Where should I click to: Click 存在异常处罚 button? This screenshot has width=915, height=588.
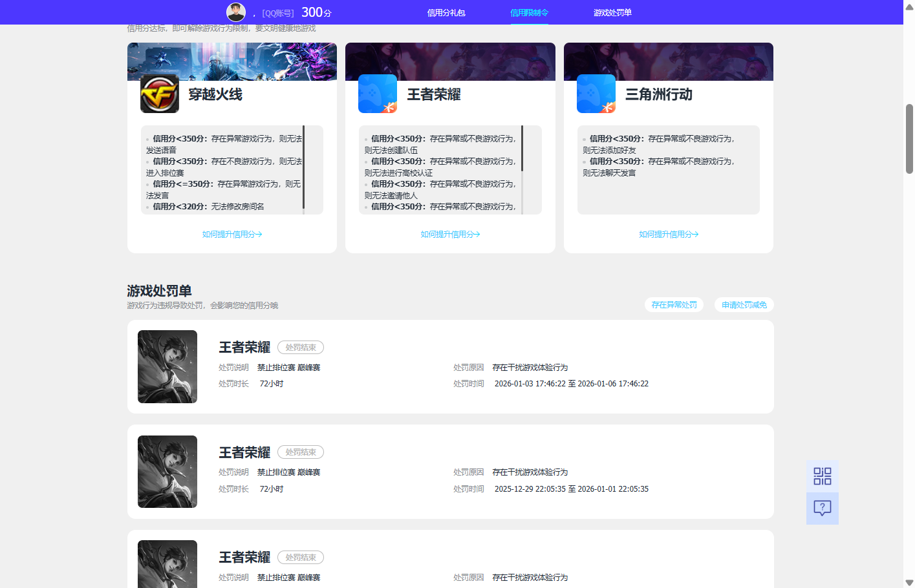674,305
